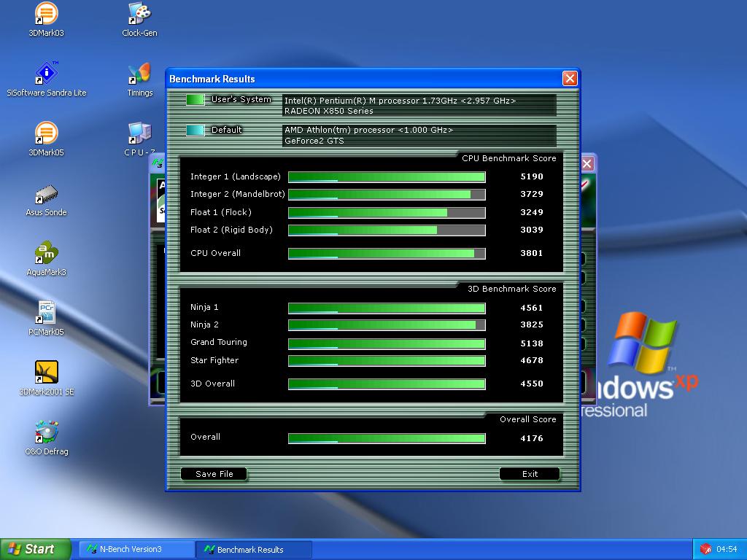
Task: Click the red system tray icon
Action: coord(705,549)
